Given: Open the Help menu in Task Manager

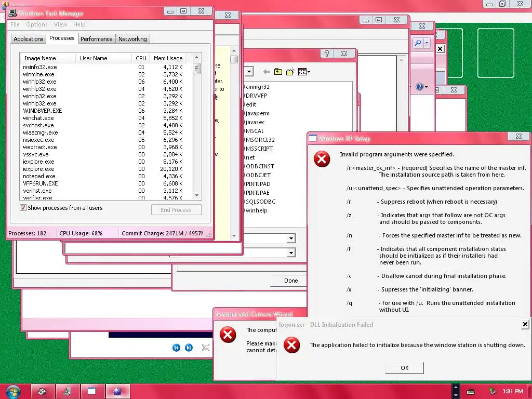Looking at the screenshot, I should click(79, 24).
